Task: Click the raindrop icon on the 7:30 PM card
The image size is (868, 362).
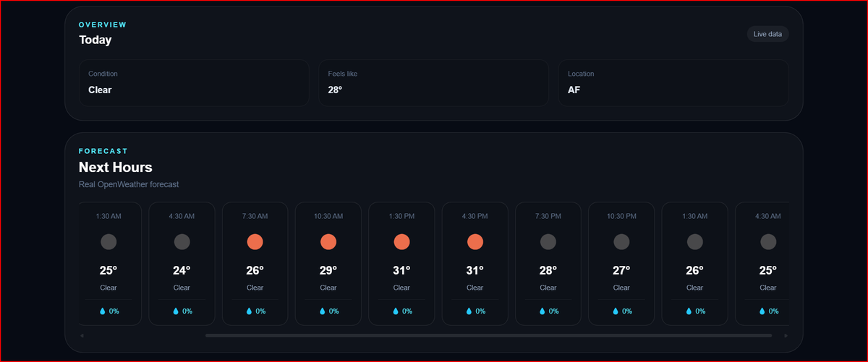Action: click(x=542, y=311)
